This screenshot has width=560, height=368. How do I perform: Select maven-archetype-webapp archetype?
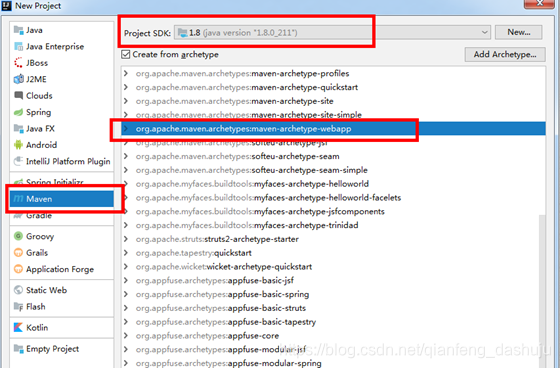[x=333, y=129]
